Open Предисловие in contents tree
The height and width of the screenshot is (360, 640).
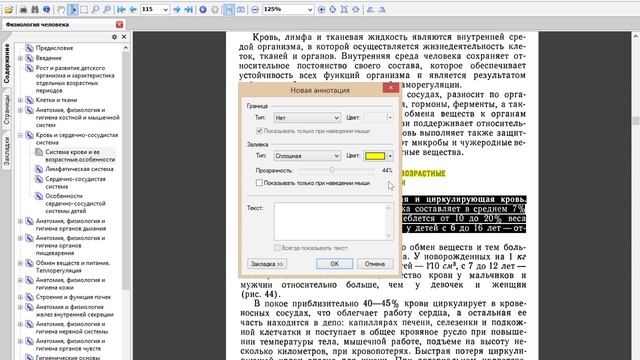tap(54, 48)
